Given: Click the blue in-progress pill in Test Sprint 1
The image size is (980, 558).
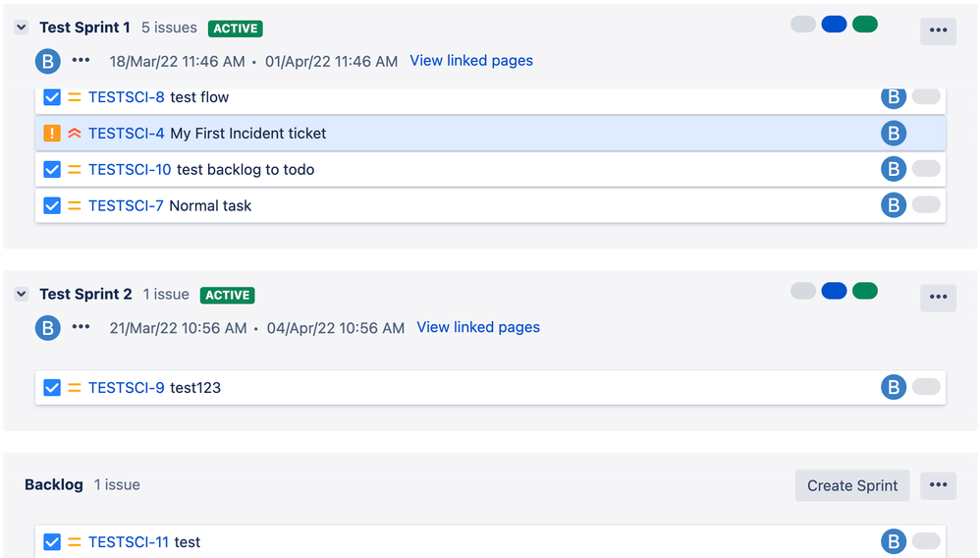Looking at the screenshot, I should pyautogui.click(x=834, y=25).
